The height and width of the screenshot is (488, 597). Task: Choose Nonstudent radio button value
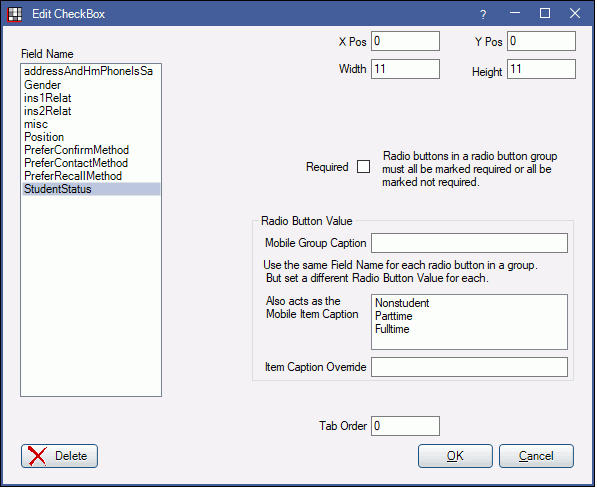point(402,303)
